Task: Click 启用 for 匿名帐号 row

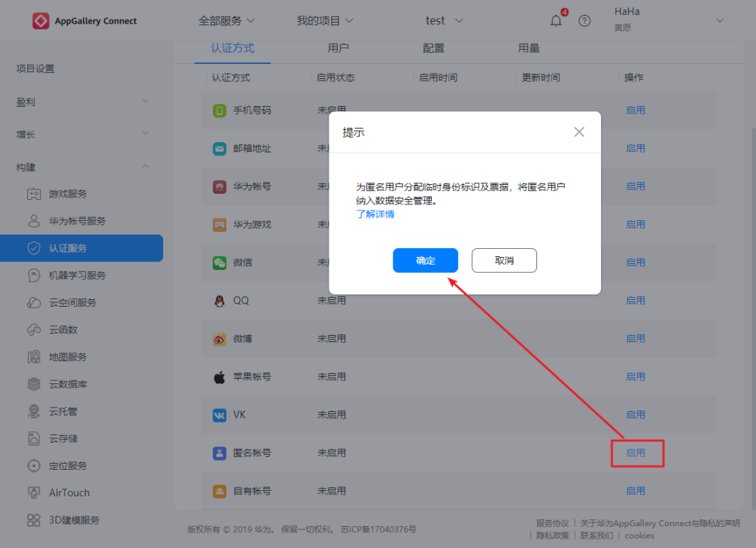Action: click(x=635, y=453)
